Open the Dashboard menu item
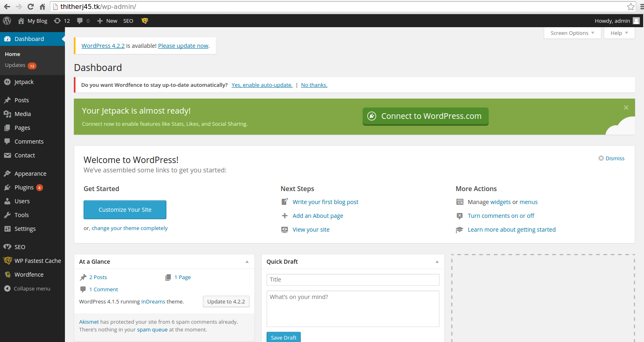644x342 pixels. 32,39
